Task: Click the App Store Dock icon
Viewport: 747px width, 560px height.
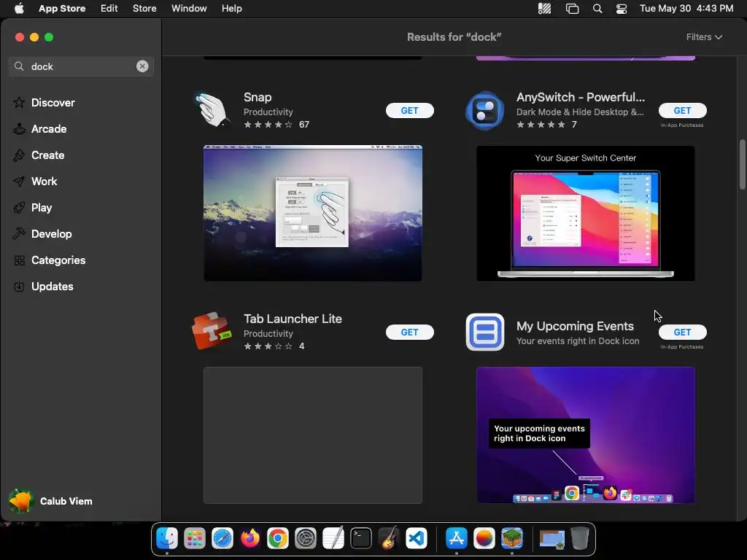Action: 457,539
